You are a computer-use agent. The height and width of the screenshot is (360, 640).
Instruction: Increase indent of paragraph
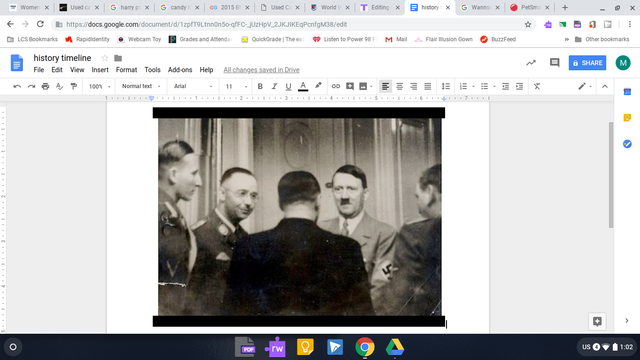click(x=519, y=86)
